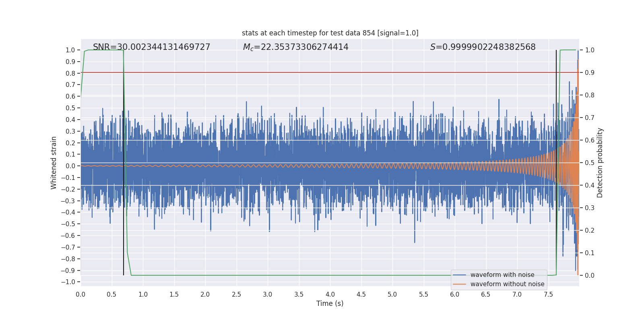Image resolution: width=644 pixels, height=322 pixels.
Task: Select the S=0.9999902248382568 annotation
Action: [483, 47]
